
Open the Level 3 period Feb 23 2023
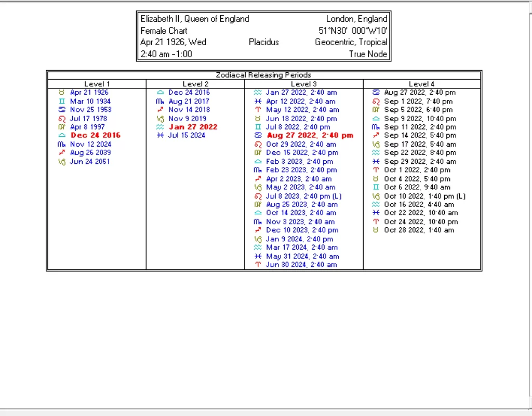click(301, 170)
